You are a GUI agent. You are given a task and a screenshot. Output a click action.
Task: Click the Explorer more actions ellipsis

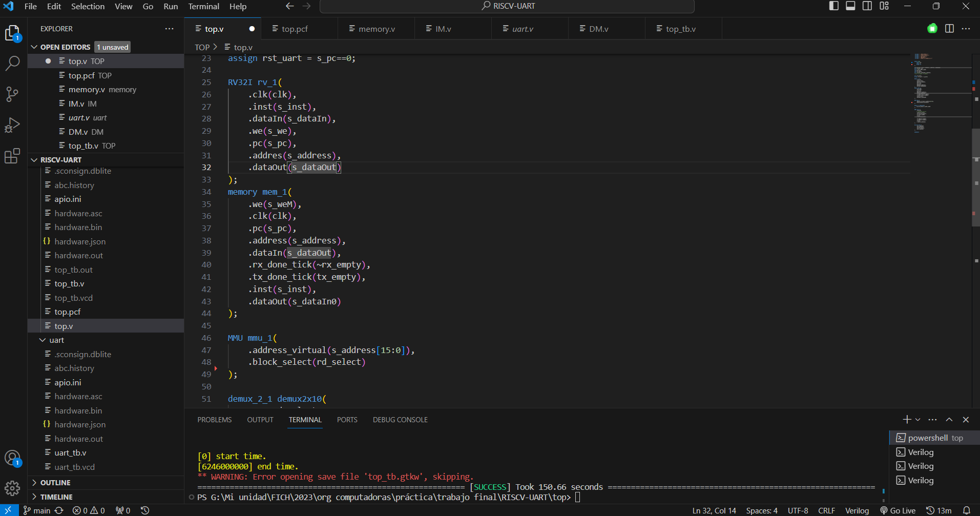click(x=169, y=29)
